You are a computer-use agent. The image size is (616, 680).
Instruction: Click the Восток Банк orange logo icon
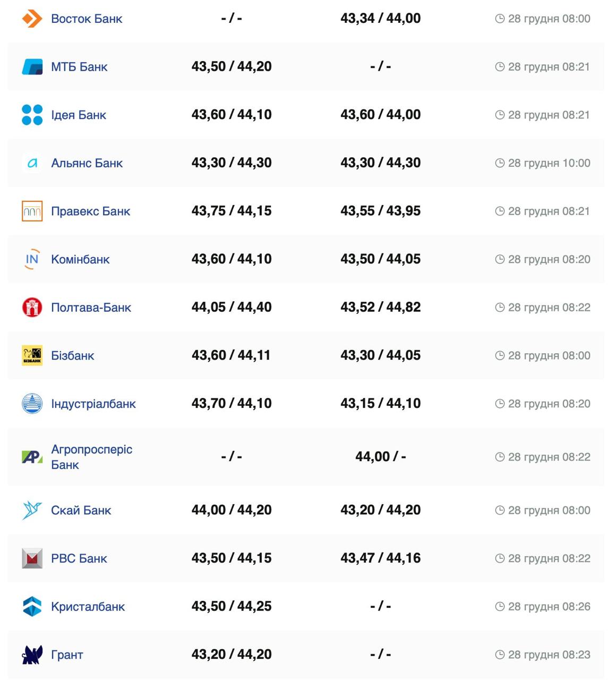pos(32,19)
